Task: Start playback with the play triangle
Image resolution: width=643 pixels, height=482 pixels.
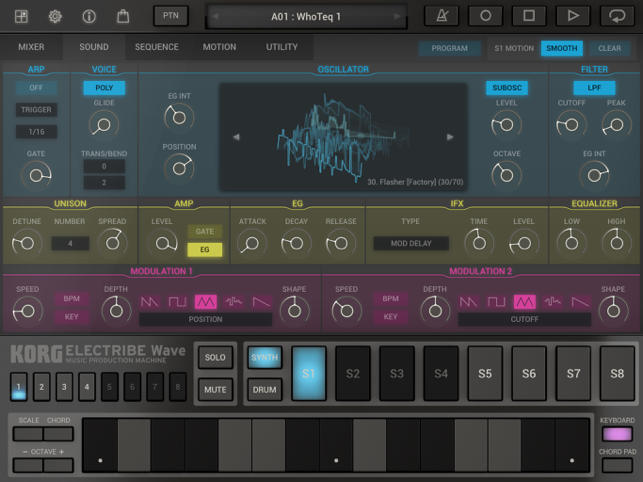Action: (x=572, y=16)
